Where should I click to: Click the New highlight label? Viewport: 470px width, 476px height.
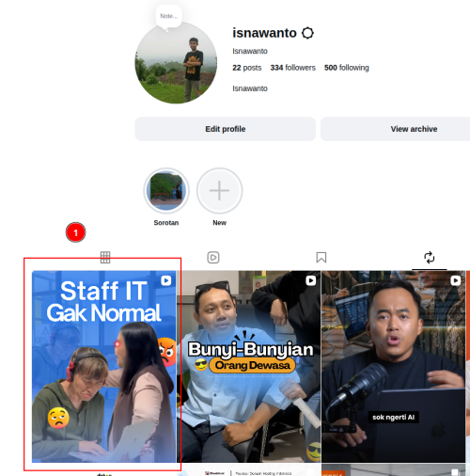[220, 223]
